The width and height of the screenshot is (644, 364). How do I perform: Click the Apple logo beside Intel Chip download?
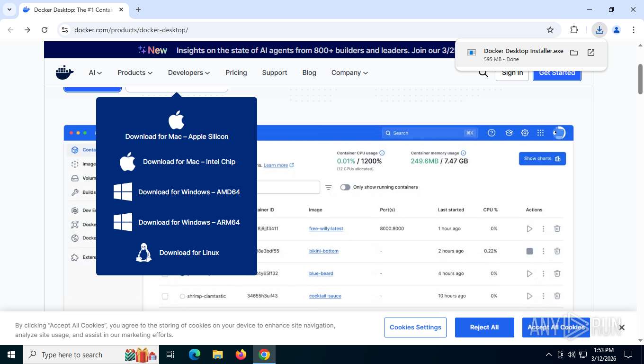pyautogui.click(x=127, y=162)
